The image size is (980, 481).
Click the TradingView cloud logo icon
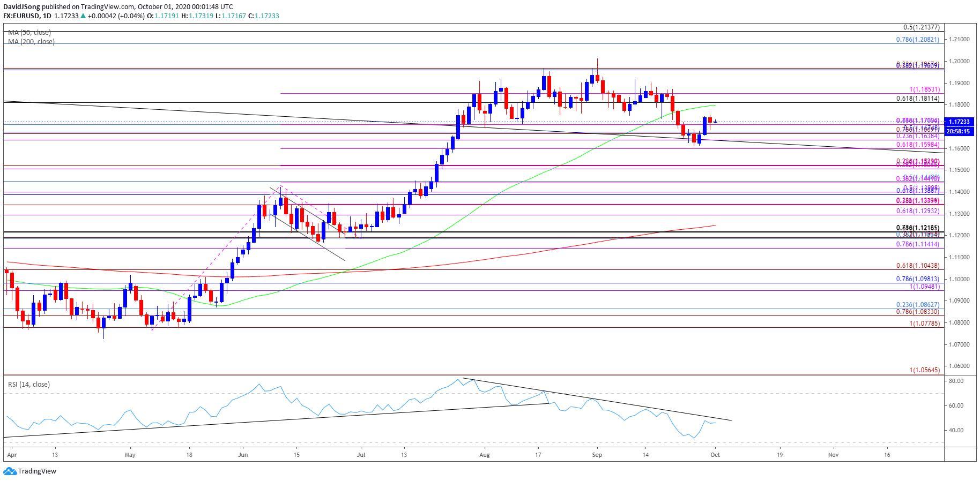(10, 471)
